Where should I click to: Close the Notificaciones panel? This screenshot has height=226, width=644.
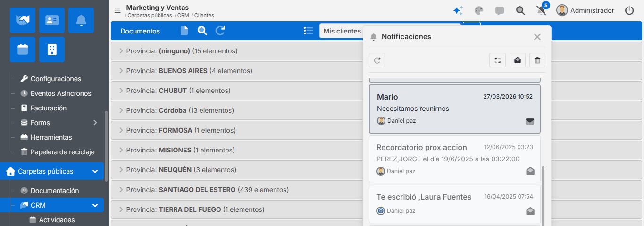coord(537,37)
